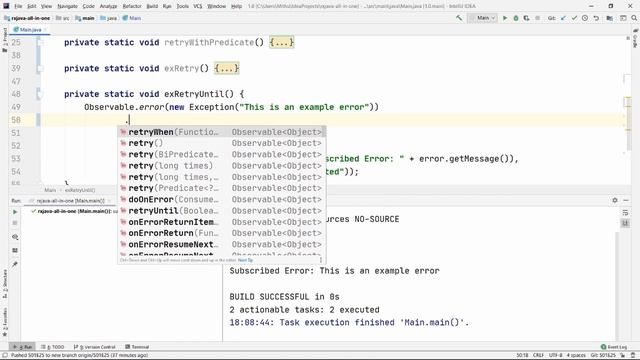Image resolution: width=640 pixels, height=360 pixels.
Task: Open the VCS menu
Action: point(198,6)
